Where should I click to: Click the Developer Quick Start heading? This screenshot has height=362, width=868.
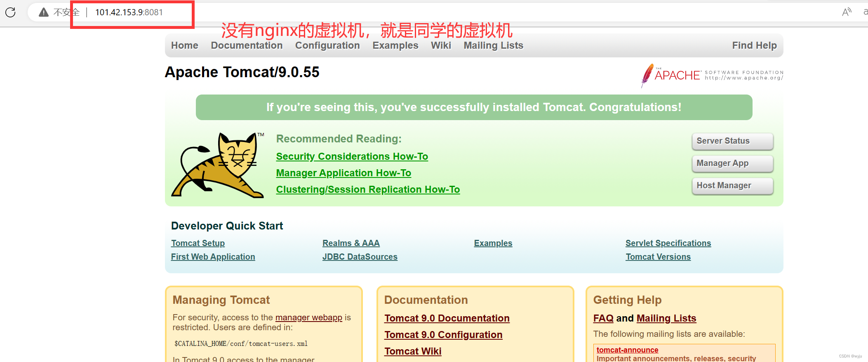[227, 226]
